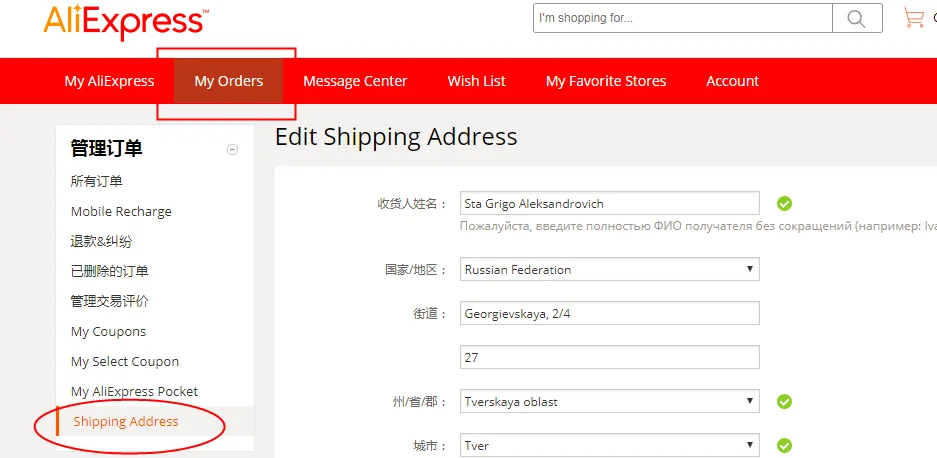Open 已删除的订单 sidebar link
The width and height of the screenshot is (937, 458).
109,271
